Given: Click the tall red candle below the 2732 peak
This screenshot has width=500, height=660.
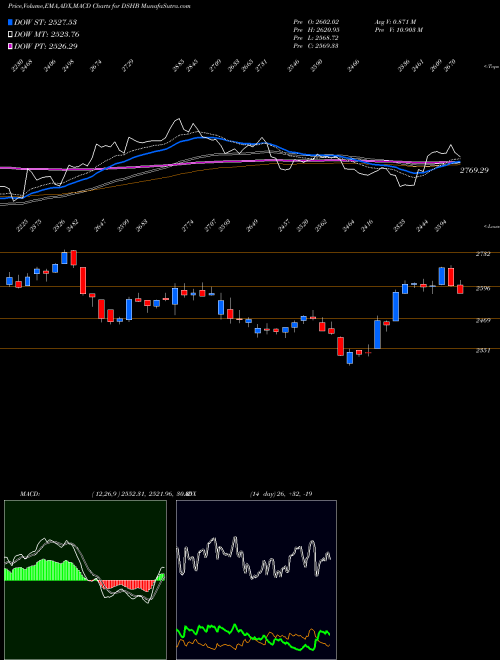Looking at the screenshot, I should (x=83, y=280).
